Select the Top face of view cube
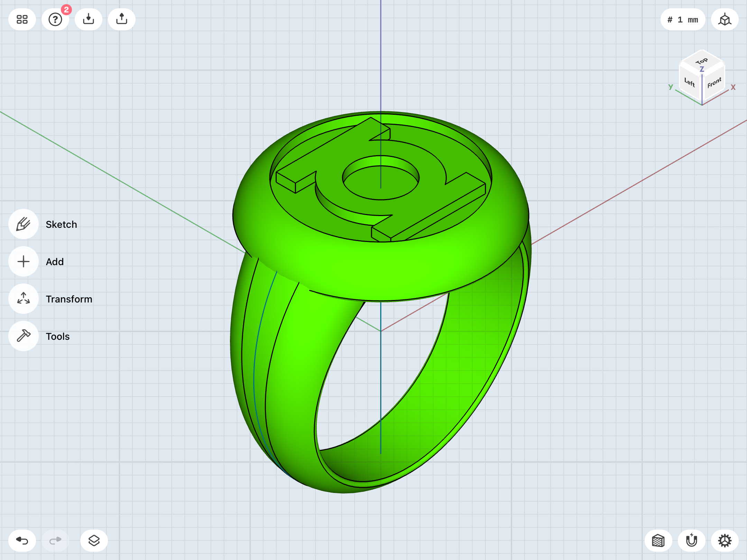 702,62
